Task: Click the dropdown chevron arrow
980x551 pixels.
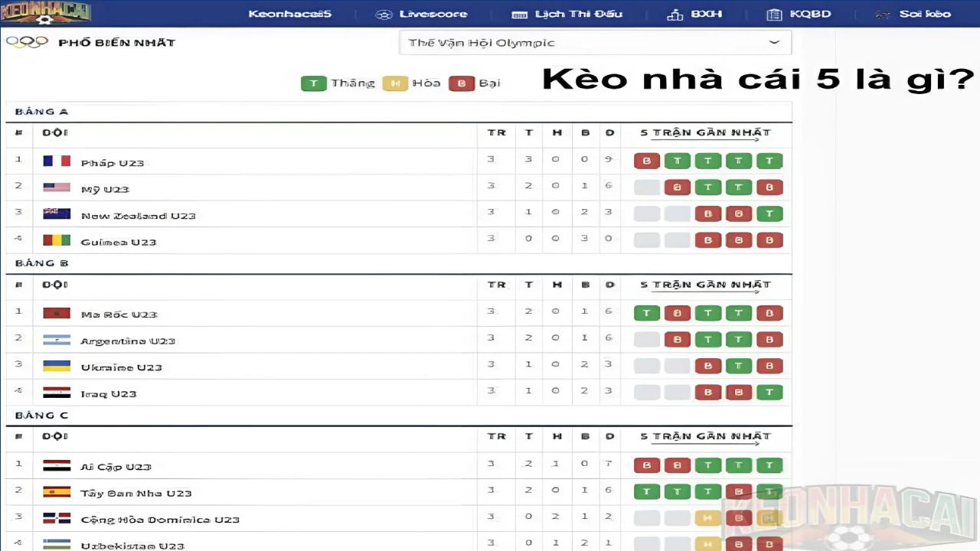Action: [774, 43]
